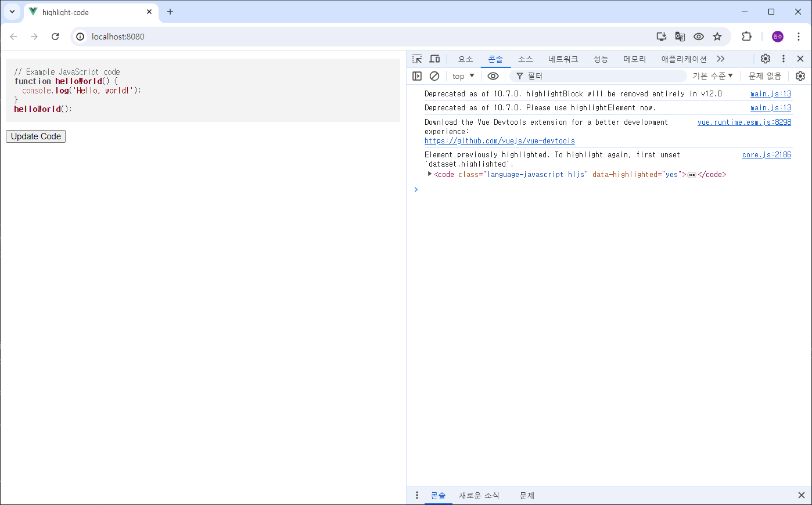Click the inspect element picker icon

(417, 59)
